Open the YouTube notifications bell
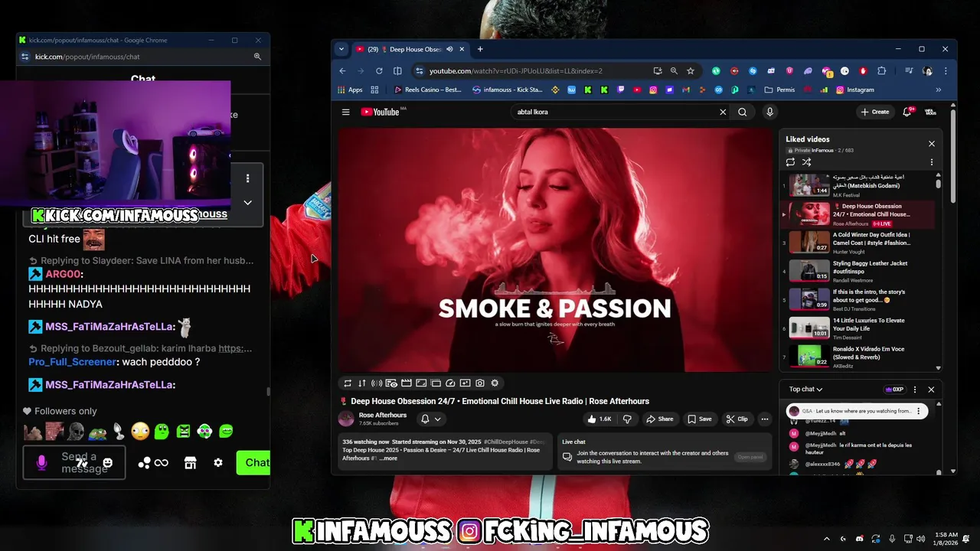The width and height of the screenshot is (980, 551). click(907, 112)
